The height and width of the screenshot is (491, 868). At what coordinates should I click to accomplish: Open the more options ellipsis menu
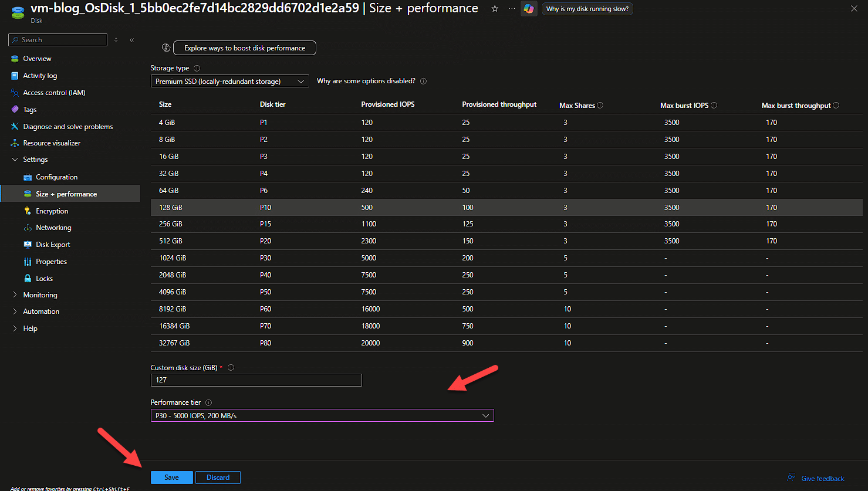pos(511,9)
